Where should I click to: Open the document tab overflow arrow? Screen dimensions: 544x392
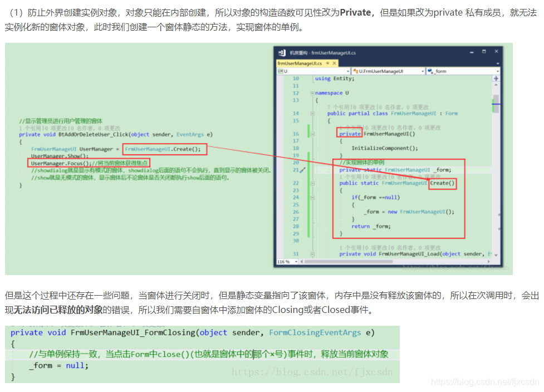[x=498, y=63]
